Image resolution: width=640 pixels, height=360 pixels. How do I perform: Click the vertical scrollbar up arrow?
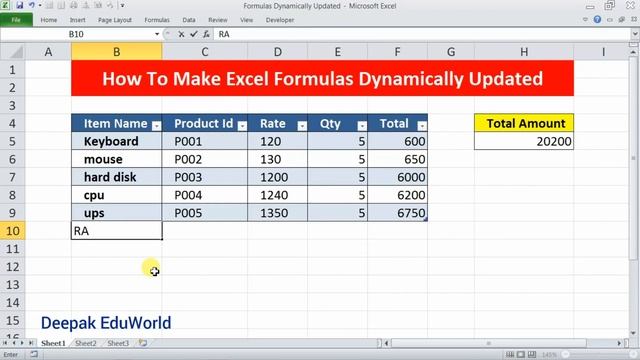pyautogui.click(x=633, y=52)
